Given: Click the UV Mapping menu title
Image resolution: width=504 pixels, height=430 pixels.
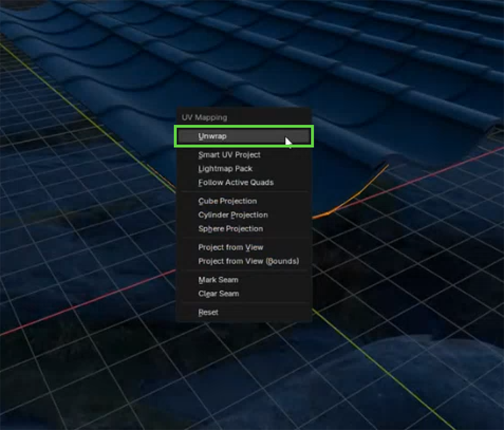Looking at the screenshot, I should point(205,117).
